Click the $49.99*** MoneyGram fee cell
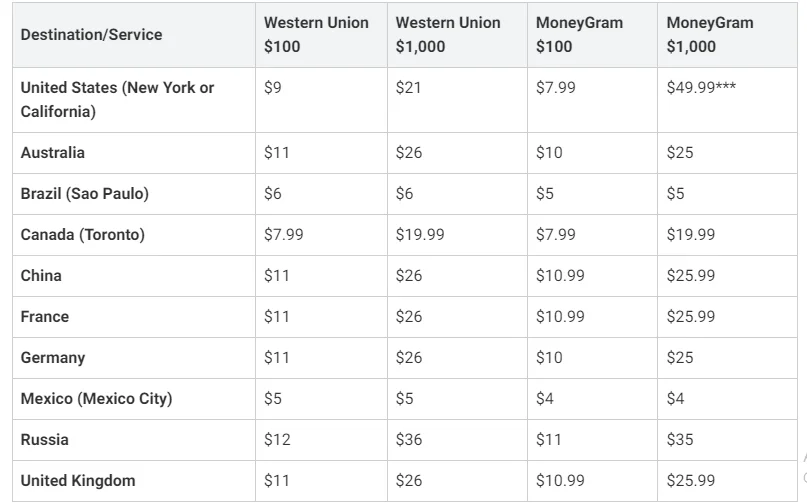The width and height of the screenshot is (807, 503). [x=701, y=88]
